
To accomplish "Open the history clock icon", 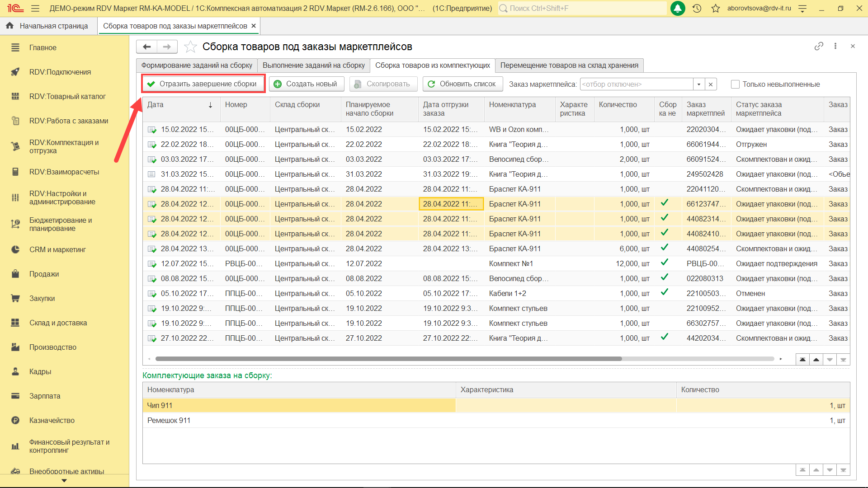I will (x=697, y=8).
